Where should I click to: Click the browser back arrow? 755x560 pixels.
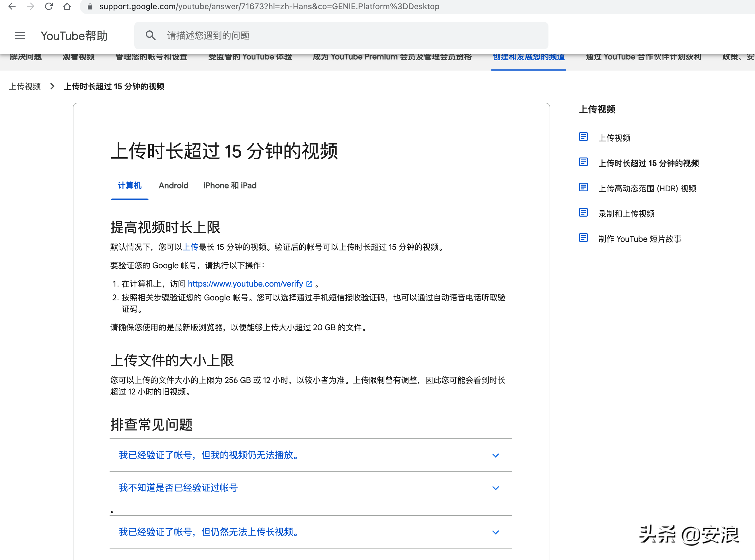coord(12,6)
